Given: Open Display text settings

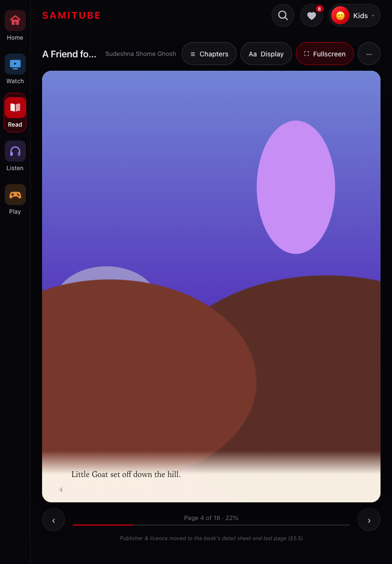Looking at the screenshot, I should 266,54.
